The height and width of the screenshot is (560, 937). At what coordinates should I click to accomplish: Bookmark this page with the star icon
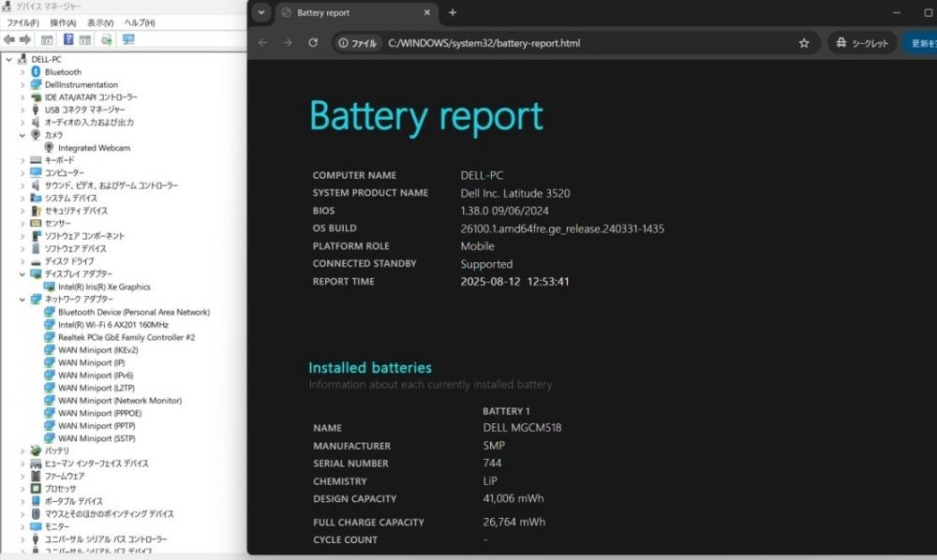tap(804, 43)
